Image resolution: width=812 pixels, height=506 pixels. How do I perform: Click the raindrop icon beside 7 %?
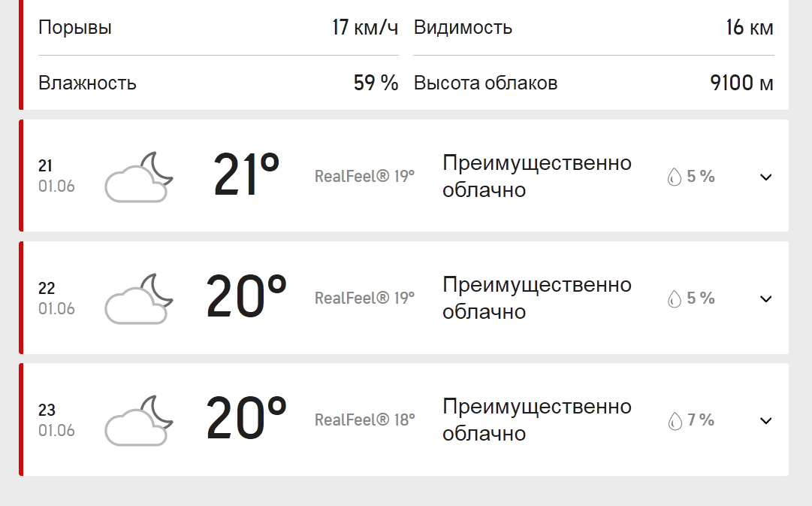pos(675,421)
